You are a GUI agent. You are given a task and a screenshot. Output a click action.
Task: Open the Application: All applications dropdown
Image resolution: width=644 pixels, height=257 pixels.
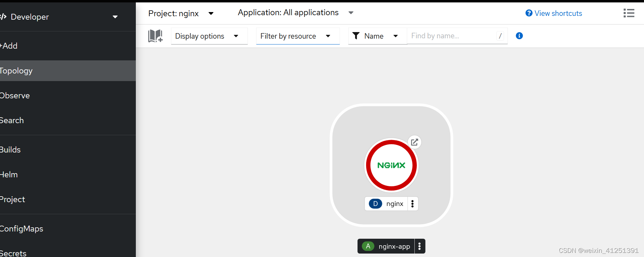tap(295, 13)
